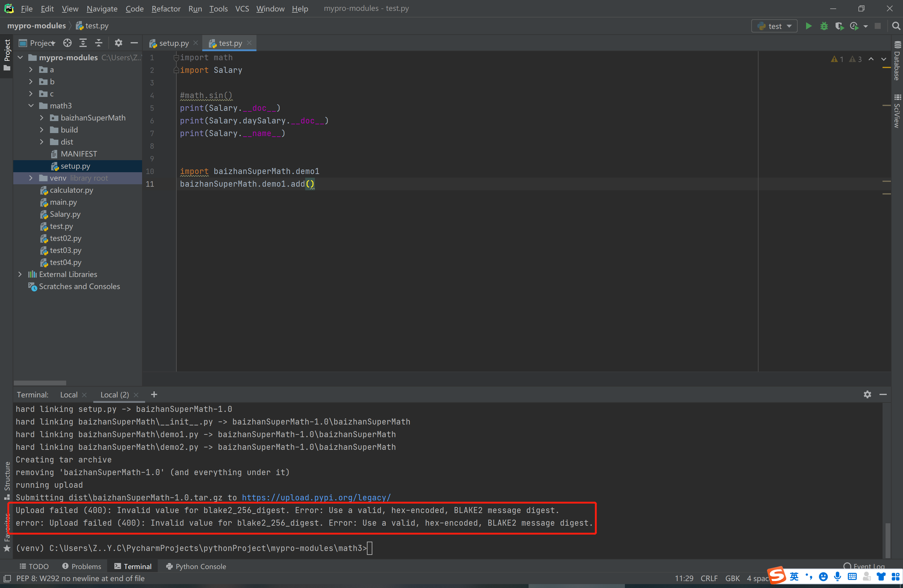Expand baizhanSuperMath folder

pos(42,118)
